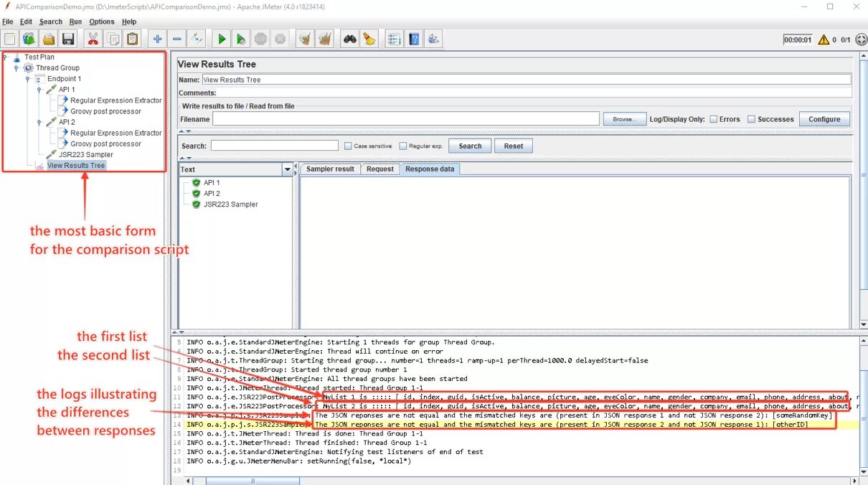Image resolution: width=868 pixels, height=485 pixels.
Task: Open the Run menu
Action: pyautogui.click(x=75, y=22)
